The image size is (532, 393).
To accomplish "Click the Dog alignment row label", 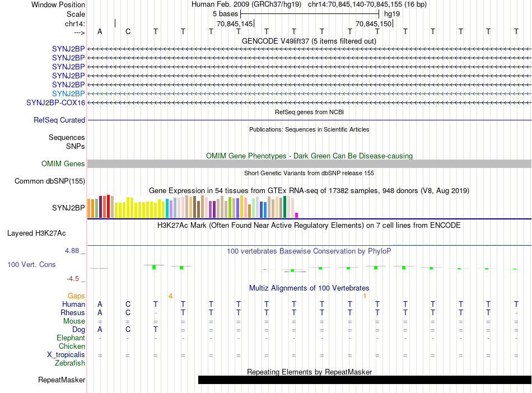I will click(x=78, y=330).
